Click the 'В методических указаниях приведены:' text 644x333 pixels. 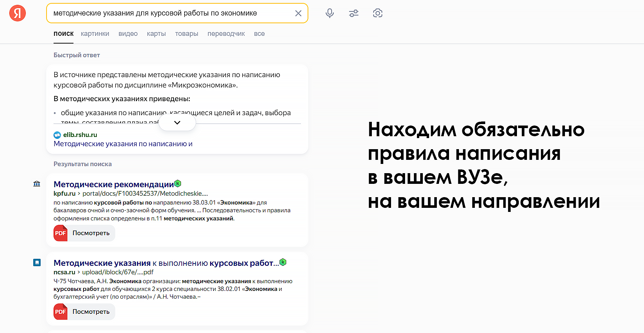[122, 99]
